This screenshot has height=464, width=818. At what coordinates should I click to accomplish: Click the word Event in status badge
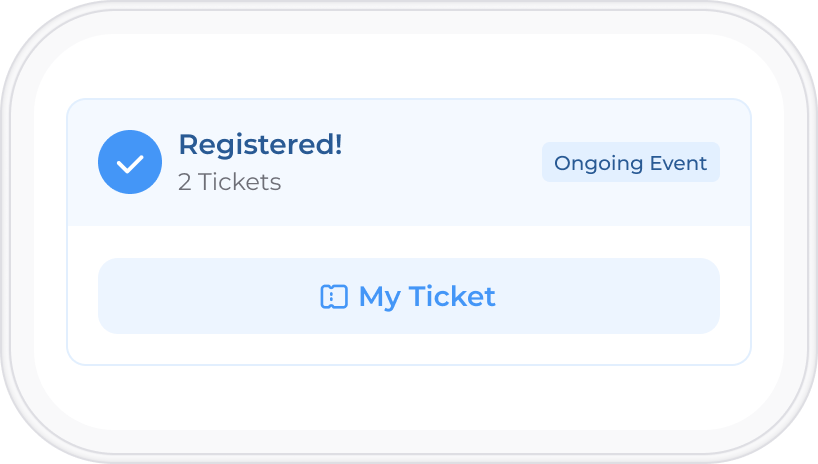tap(678, 163)
